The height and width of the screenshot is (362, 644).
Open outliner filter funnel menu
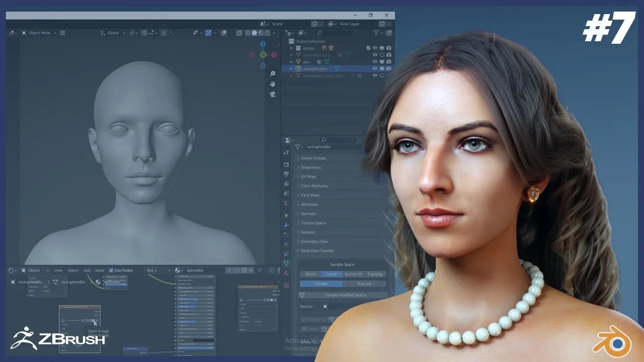377,33
